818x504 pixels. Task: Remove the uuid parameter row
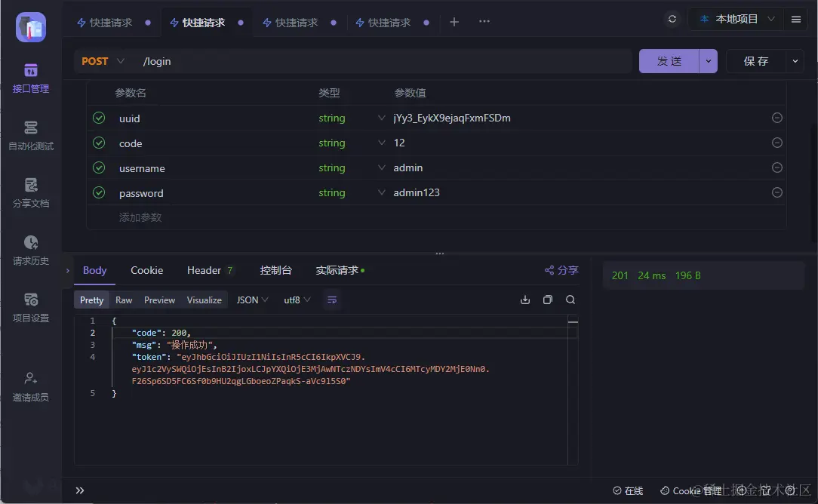pyautogui.click(x=776, y=118)
